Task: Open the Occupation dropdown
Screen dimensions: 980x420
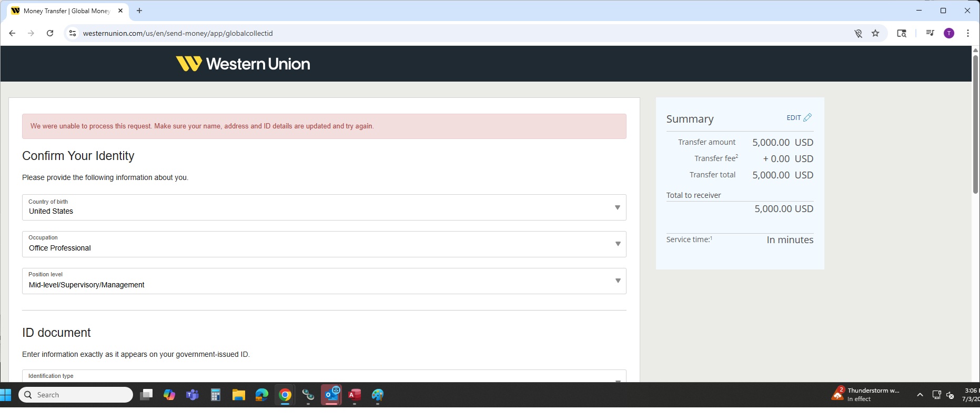Action: click(324, 244)
